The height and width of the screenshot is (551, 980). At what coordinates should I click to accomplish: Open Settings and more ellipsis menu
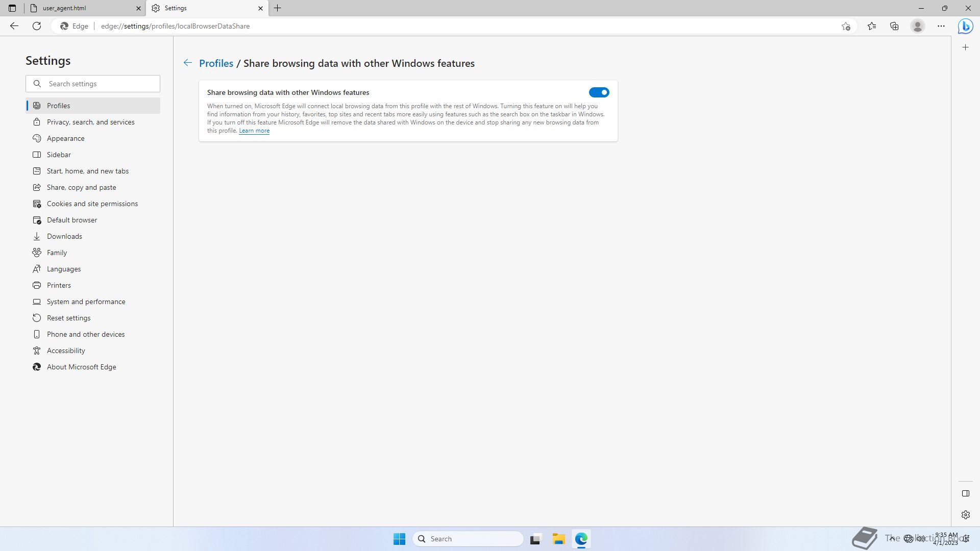pos(941,26)
